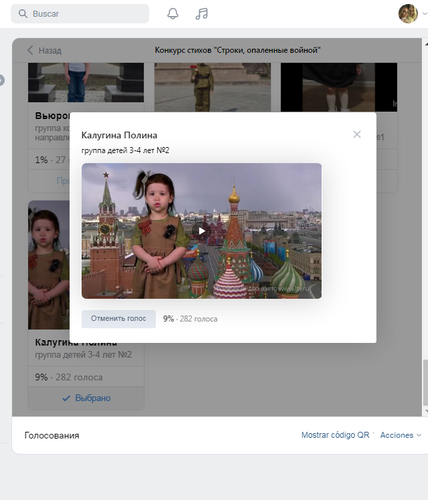Click card subtitle группа детей 3-4 лет №2

coord(83,355)
